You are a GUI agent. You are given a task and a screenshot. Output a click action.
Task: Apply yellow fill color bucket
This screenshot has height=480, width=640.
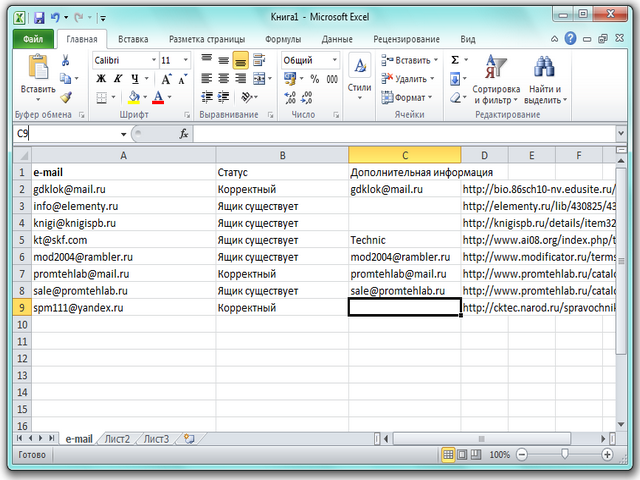click(134, 98)
